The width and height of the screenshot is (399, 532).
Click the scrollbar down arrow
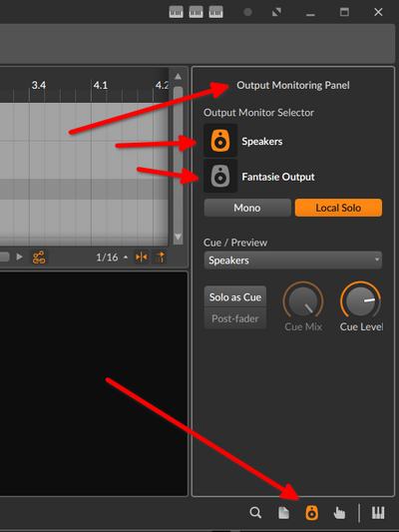[x=178, y=237]
